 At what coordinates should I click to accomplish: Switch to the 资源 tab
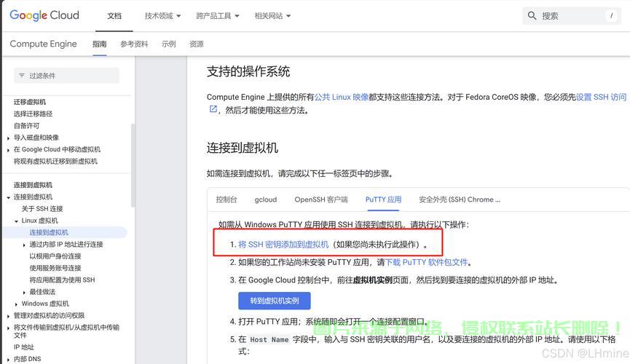tap(197, 44)
